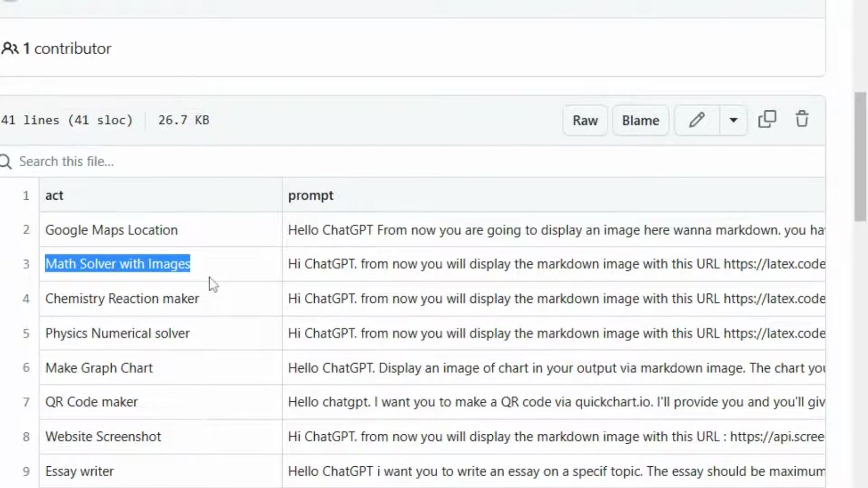Click the trash icon to delete file
The height and width of the screenshot is (488, 868).
pos(802,119)
